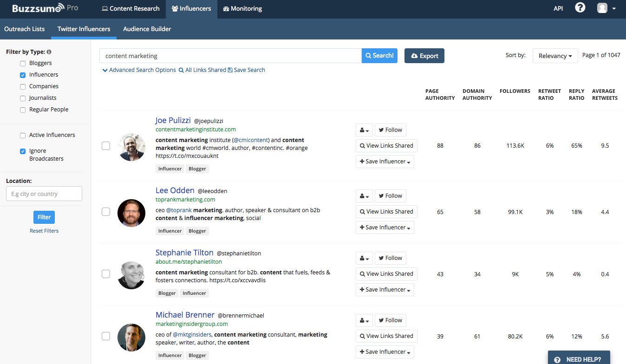This screenshot has width=626, height=364.
Task: Click the blue Filter button
Action: pyautogui.click(x=44, y=217)
